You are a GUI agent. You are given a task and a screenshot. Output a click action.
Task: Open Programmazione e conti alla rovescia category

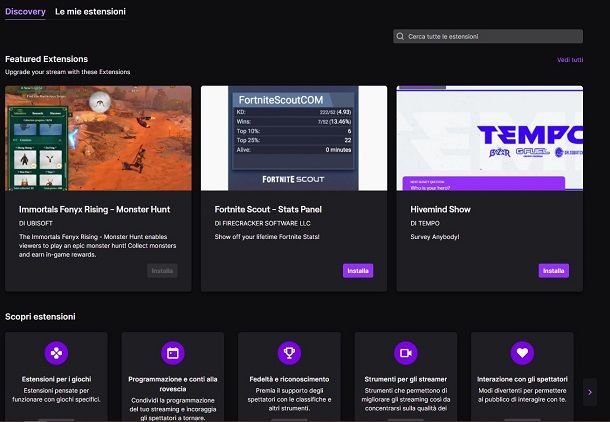pos(173,376)
